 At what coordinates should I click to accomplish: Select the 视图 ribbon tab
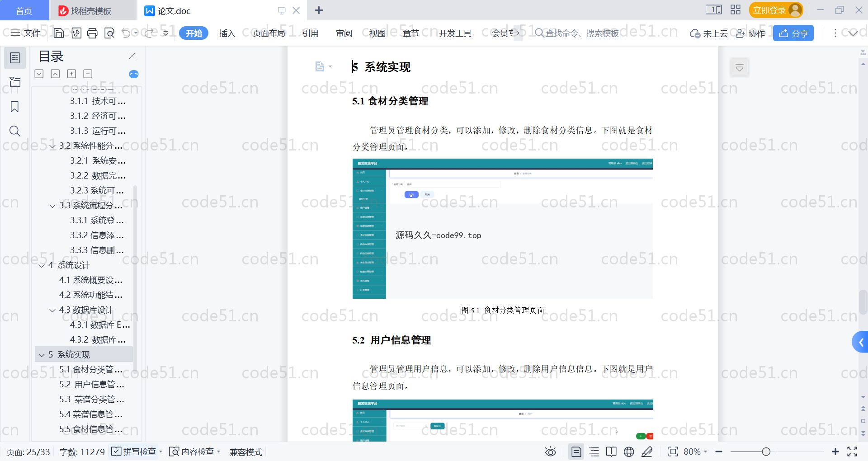coord(377,33)
